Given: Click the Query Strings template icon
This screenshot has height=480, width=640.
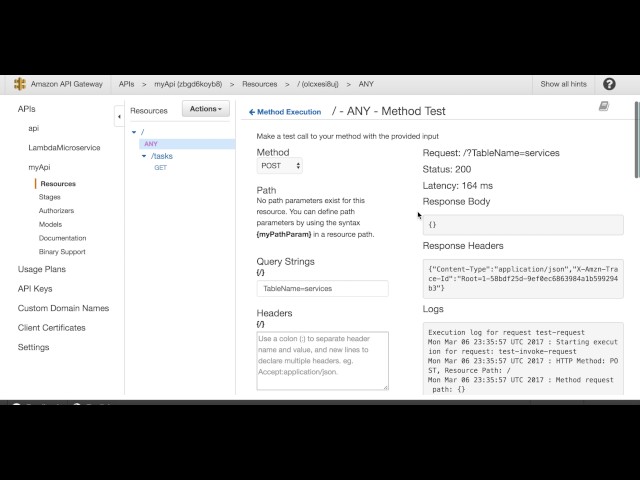Looking at the screenshot, I should (260, 273).
